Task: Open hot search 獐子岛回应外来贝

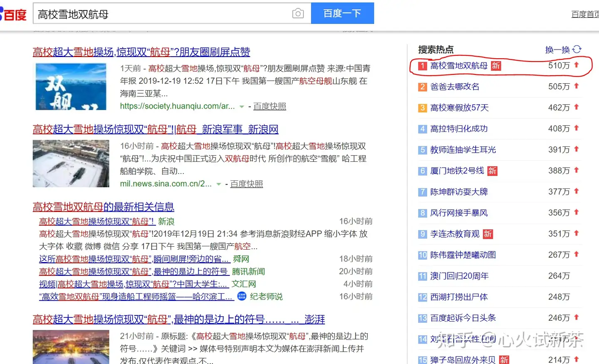Action: point(463,360)
